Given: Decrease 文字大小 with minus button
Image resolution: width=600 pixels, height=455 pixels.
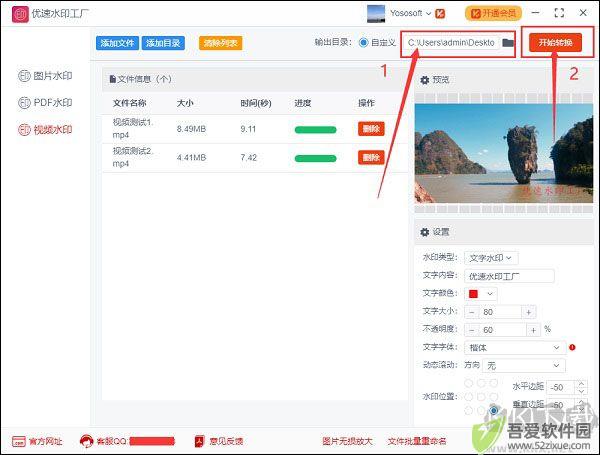Looking at the screenshot, I should (471, 312).
